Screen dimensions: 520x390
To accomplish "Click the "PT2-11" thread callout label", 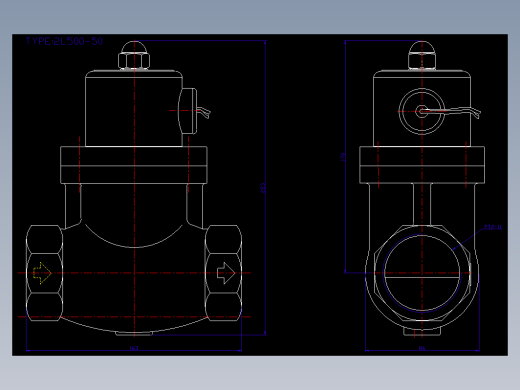I will (493, 227).
